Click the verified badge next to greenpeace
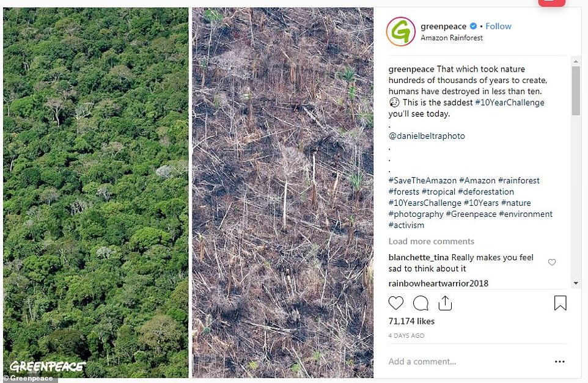 pos(473,26)
